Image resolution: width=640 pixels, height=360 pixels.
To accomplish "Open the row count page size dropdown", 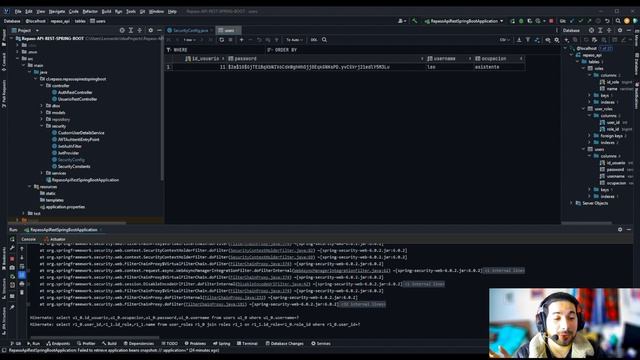I will click(x=189, y=40).
